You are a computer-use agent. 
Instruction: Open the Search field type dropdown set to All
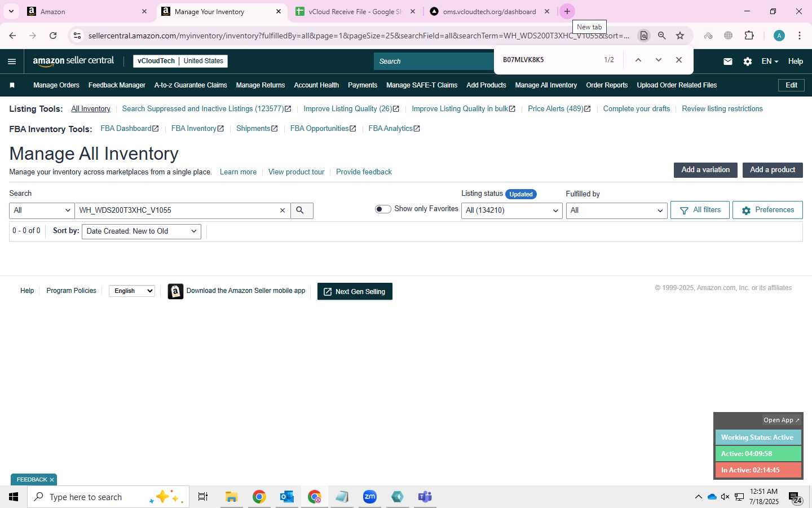click(42, 211)
